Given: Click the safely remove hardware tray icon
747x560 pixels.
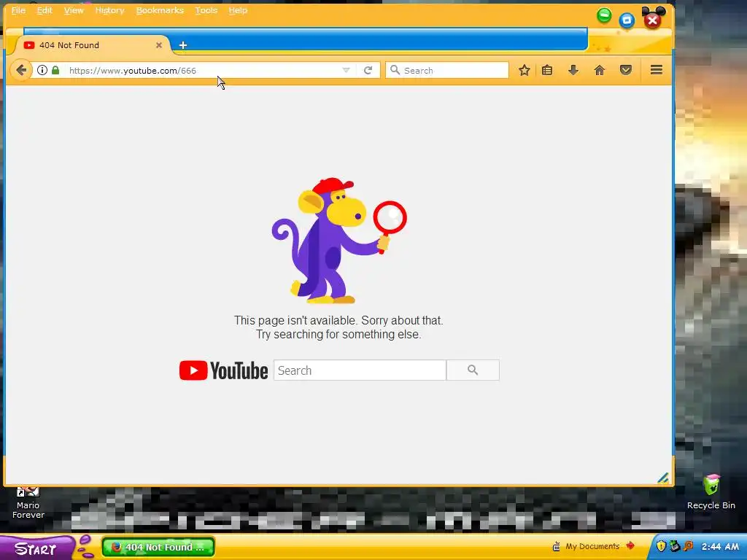Looking at the screenshot, I should point(674,546).
